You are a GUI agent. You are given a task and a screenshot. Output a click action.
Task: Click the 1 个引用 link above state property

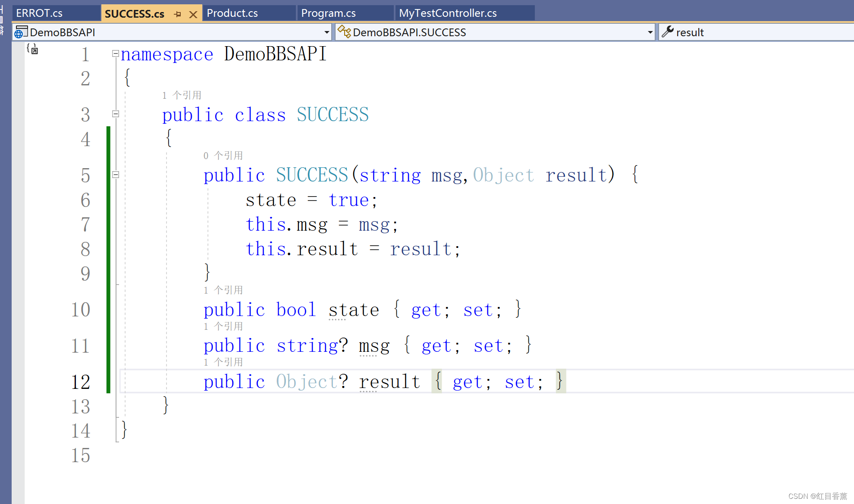(x=223, y=290)
